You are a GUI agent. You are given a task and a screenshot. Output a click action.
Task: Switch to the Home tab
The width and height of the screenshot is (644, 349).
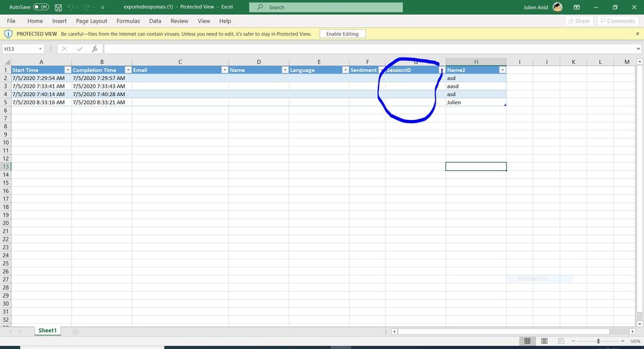tap(35, 21)
